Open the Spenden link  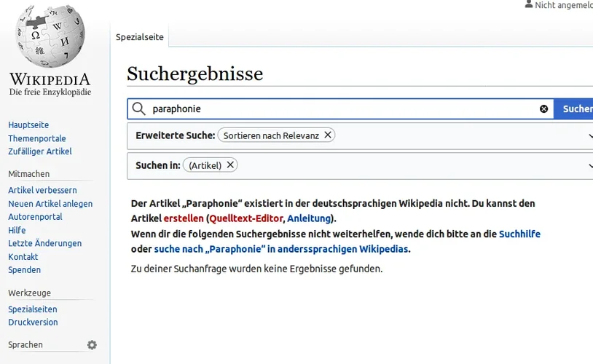click(24, 270)
